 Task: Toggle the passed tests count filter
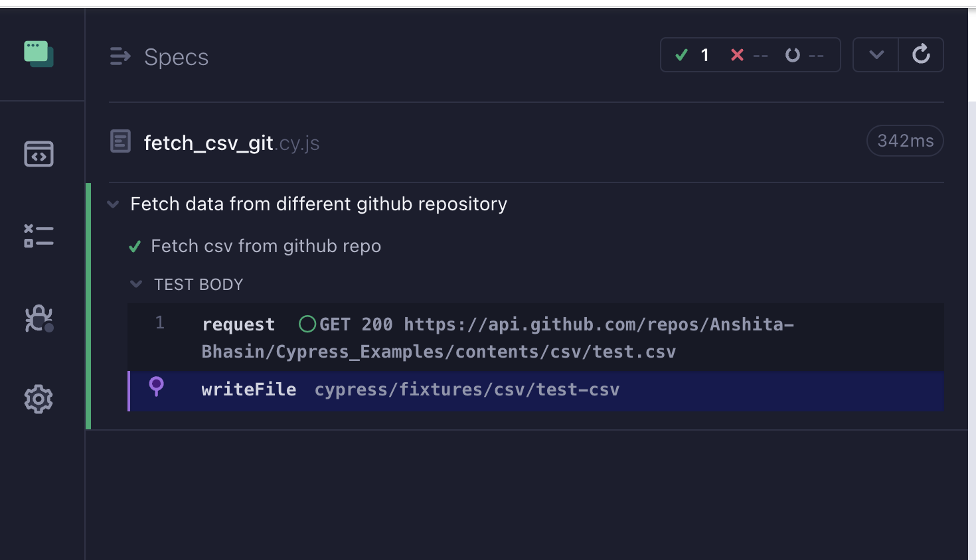(x=692, y=55)
